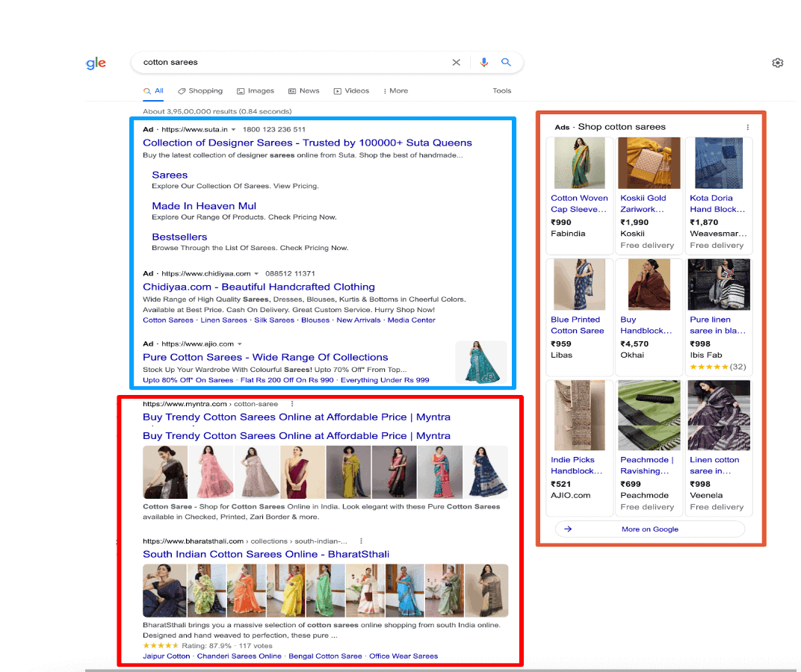Switch to the Shopping tab
The height and width of the screenshot is (672, 801).
[200, 91]
